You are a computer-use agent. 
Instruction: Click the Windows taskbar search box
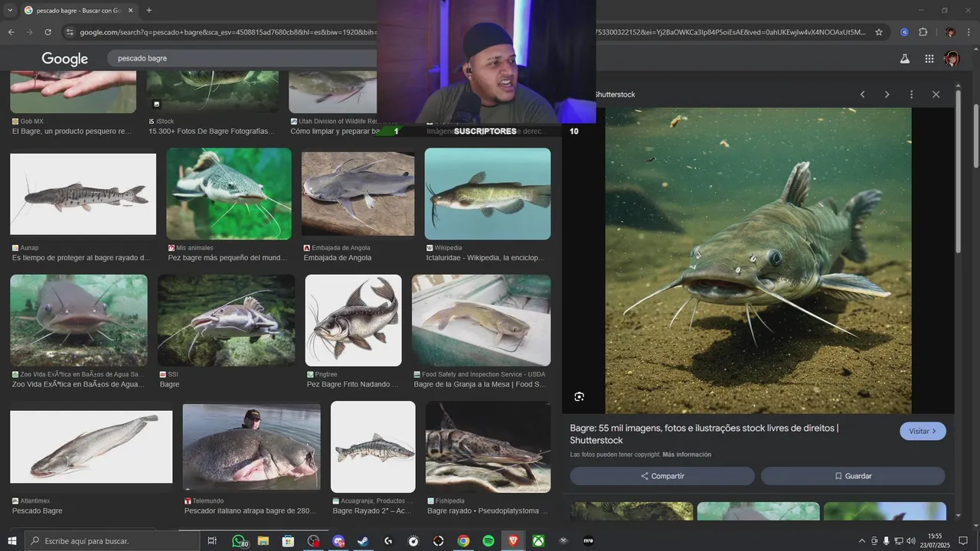[x=113, y=541]
